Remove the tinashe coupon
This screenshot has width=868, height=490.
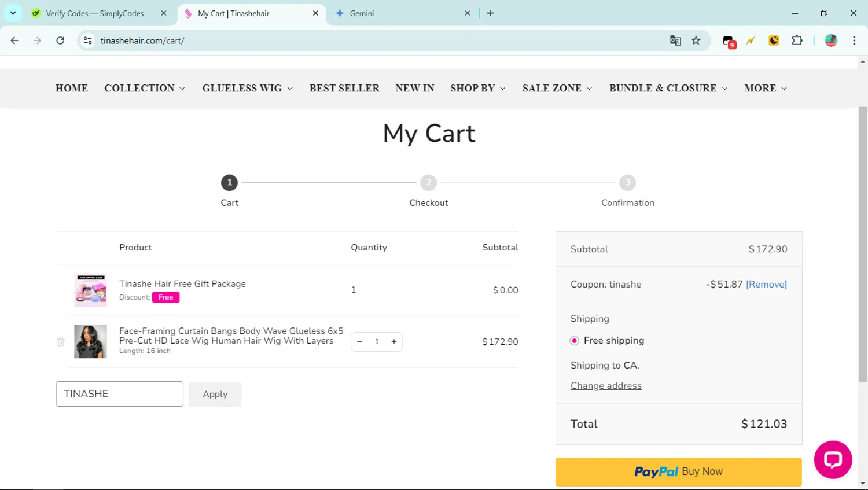[766, 284]
